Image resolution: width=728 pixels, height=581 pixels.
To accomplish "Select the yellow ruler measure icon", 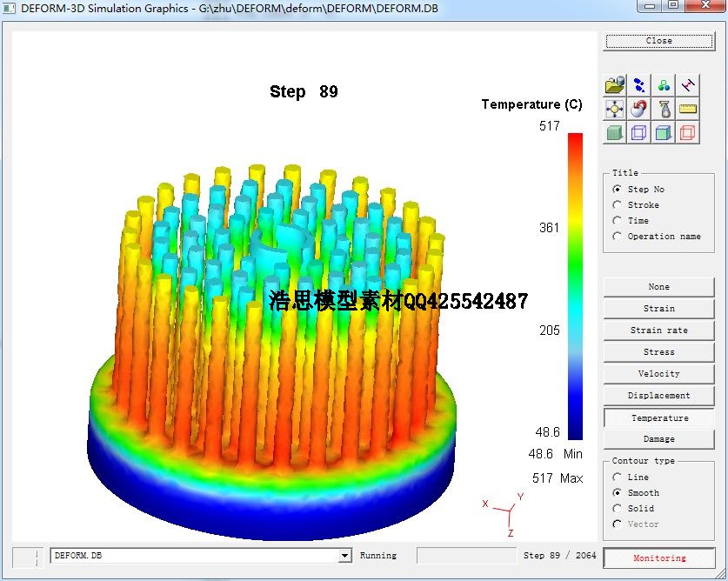I will tap(688, 109).
